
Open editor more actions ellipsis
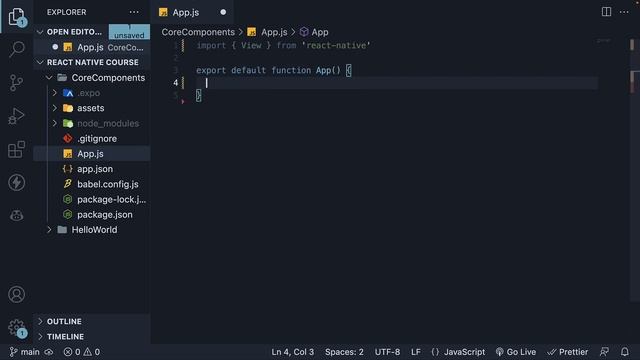(x=624, y=12)
